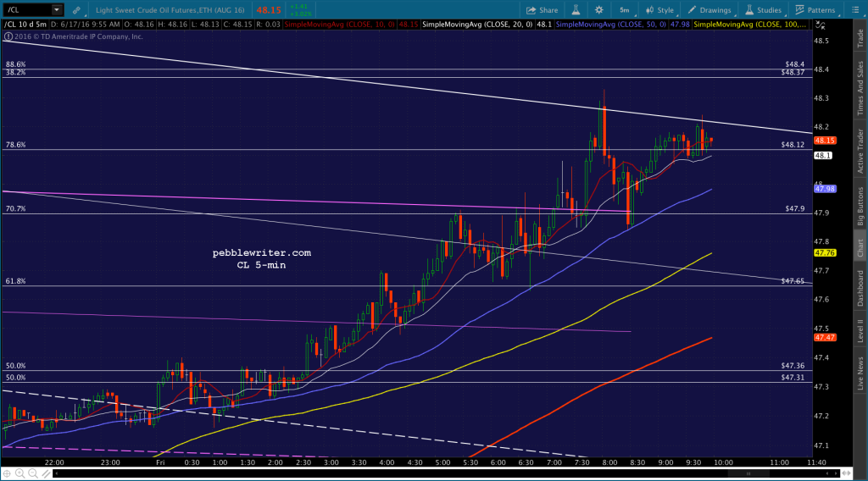Click the /CL symbol input field
Viewport: 868px width, 481px height.
tap(26, 10)
